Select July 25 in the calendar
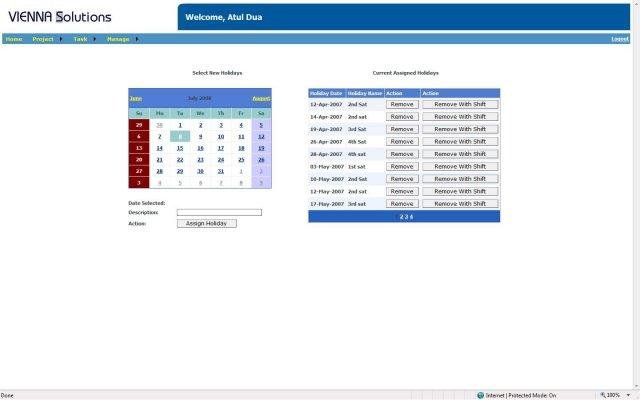The height and width of the screenshot is (400, 640). pyautogui.click(x=241, y=160)
